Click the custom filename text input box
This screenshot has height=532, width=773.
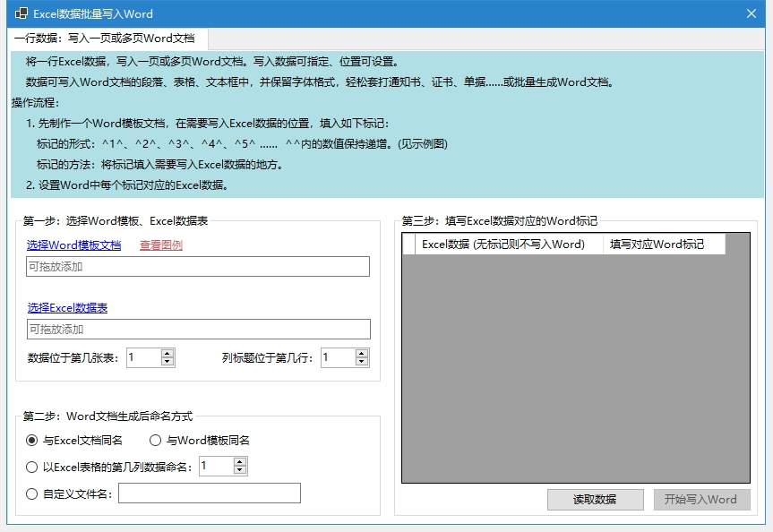[x=209, y=493]
